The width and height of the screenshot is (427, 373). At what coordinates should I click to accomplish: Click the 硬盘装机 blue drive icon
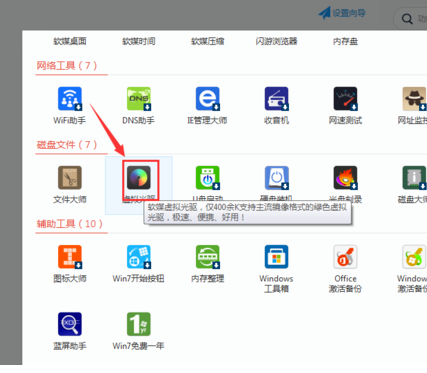point(276,178)
